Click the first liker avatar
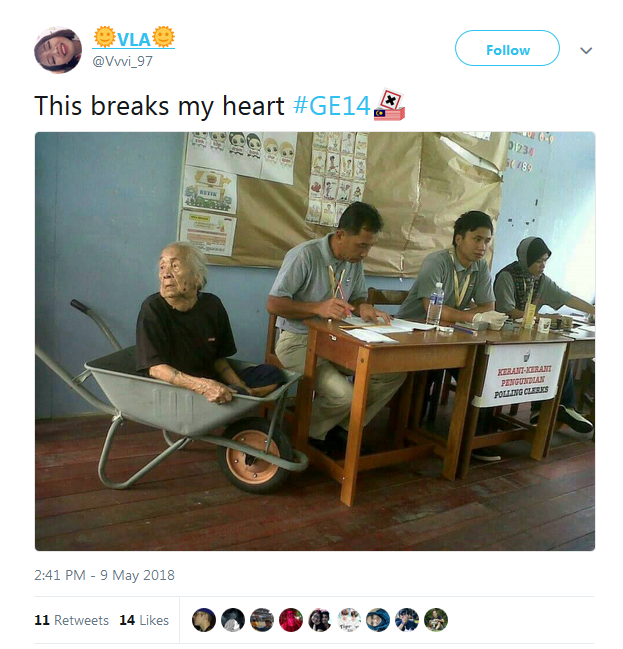 coord(204,620)
